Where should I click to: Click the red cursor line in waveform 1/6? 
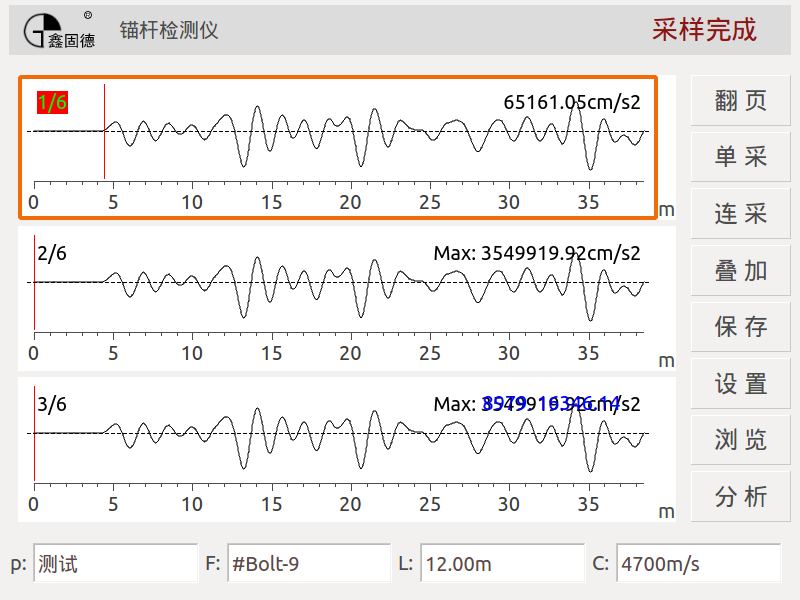coord(105,132)
